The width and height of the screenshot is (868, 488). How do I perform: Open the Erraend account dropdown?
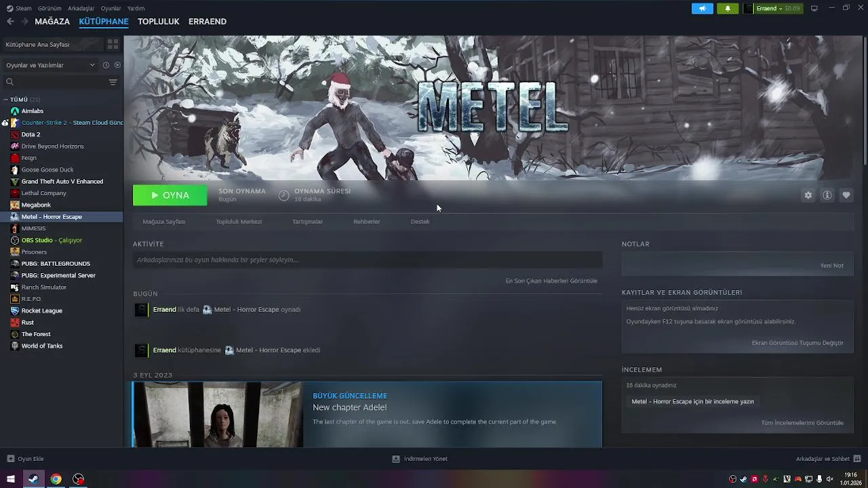(x=772, y=8)
